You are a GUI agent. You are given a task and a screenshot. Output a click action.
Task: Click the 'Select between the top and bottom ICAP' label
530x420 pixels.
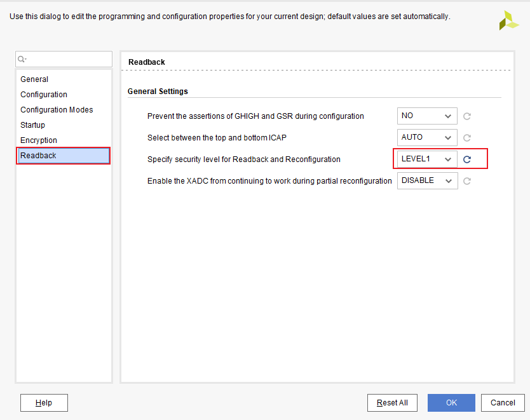(217, 137)
